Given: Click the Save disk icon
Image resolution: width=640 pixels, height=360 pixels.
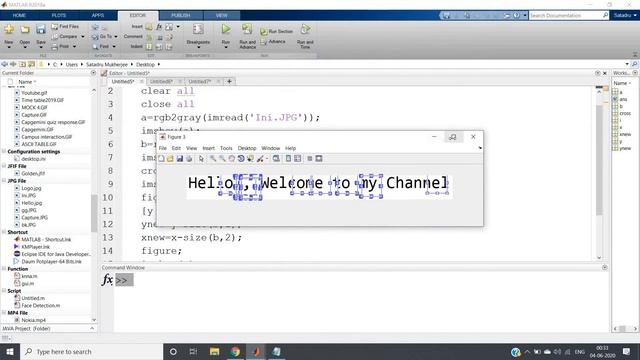Looking at the screenshot, I should point(41,30).
